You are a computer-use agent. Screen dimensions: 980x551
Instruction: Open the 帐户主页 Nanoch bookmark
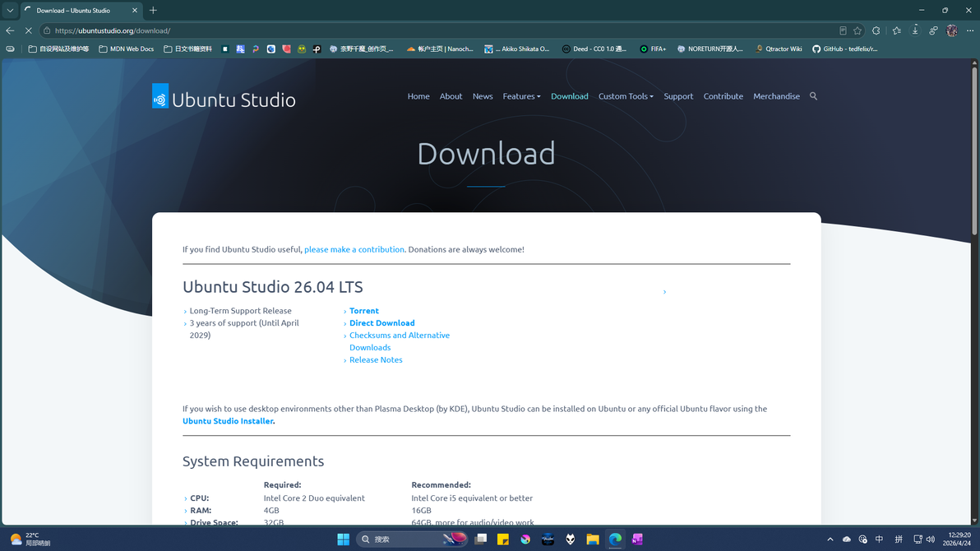(x=440, y=49)
